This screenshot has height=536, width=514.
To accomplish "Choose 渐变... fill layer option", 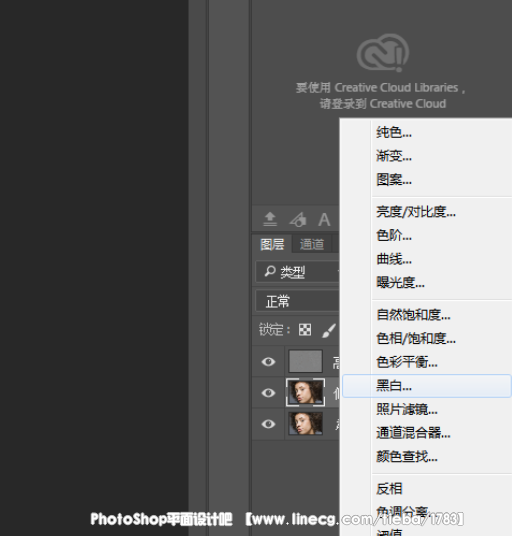I will coord(426,156).
